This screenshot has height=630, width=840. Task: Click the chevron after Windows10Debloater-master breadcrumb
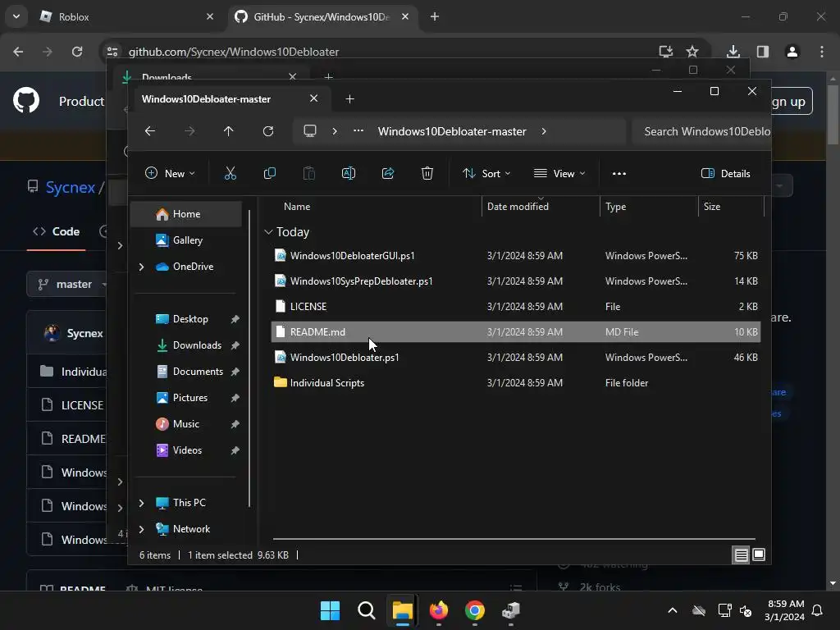click(x=544, y=131)
